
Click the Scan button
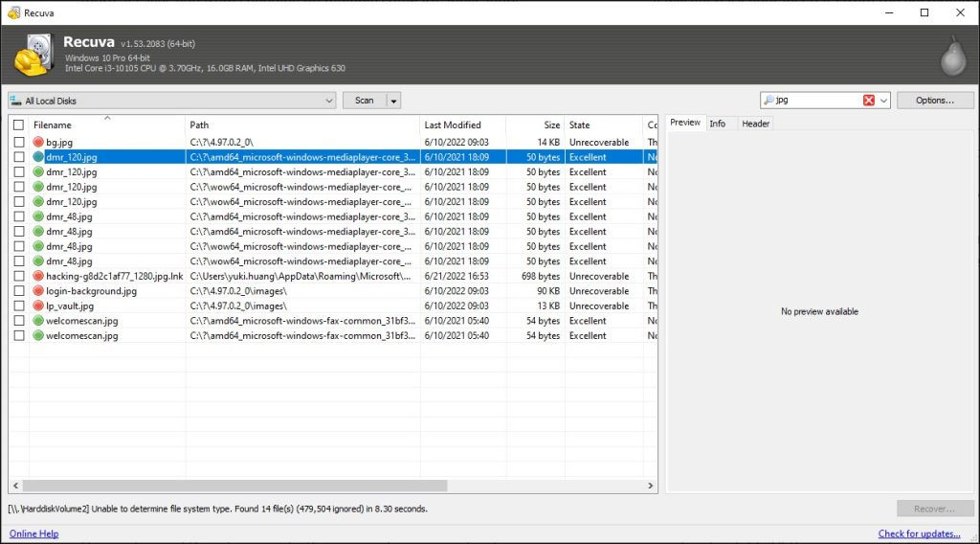click(x=365, y=101)
